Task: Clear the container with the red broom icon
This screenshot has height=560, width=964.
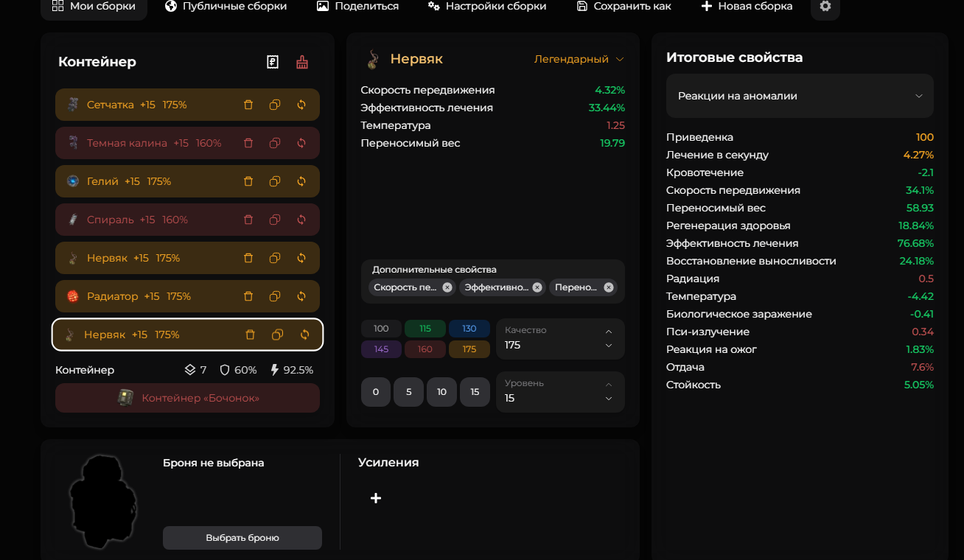Action: 302,63
